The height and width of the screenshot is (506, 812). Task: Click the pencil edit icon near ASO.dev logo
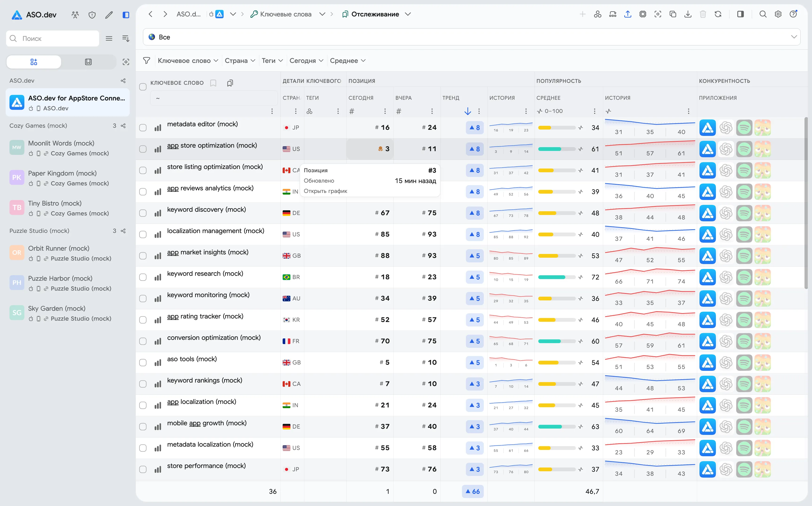coord(109,15)
